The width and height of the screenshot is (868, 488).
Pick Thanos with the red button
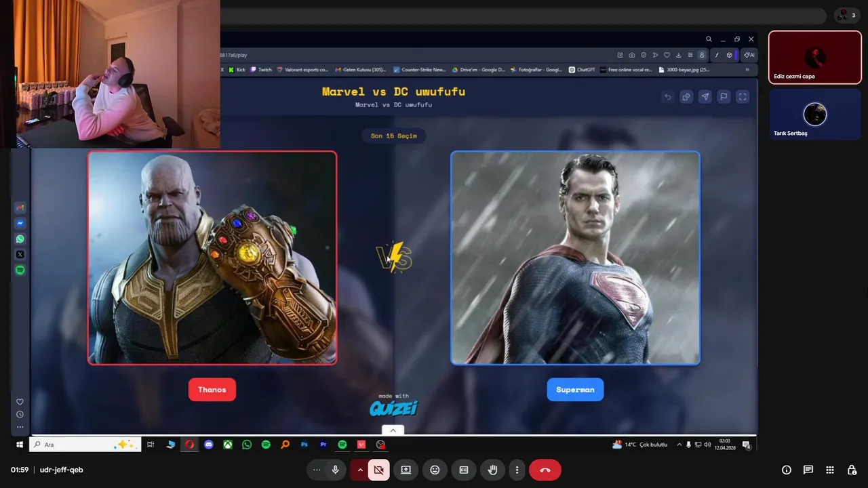click(x=212, y=390)
